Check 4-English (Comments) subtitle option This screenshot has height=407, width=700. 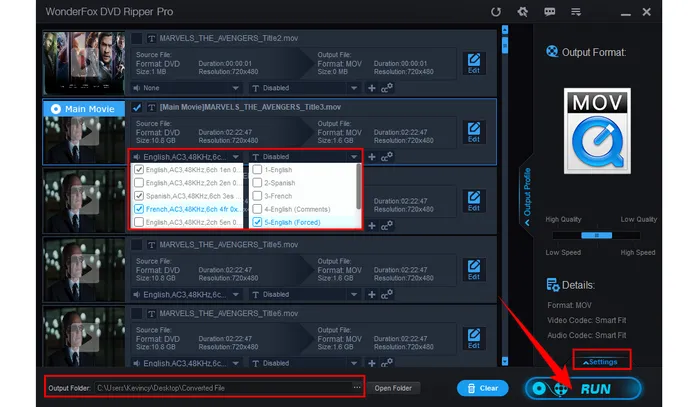tap(257, 209)
